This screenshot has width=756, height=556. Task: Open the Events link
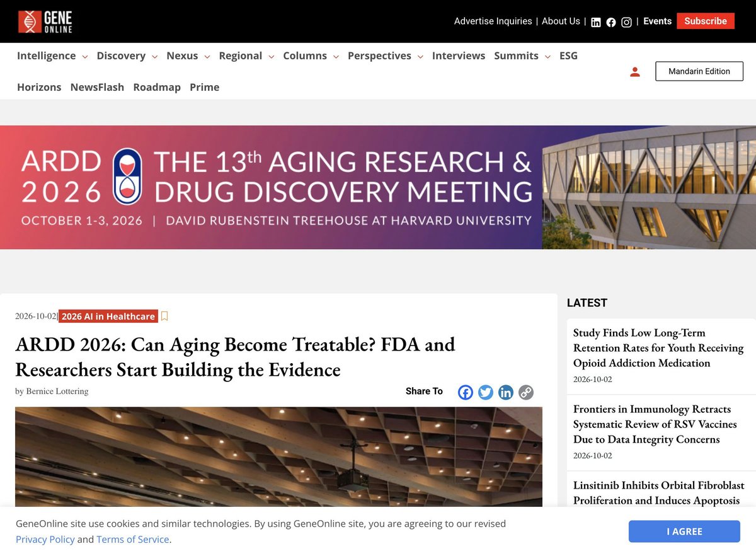657,21
